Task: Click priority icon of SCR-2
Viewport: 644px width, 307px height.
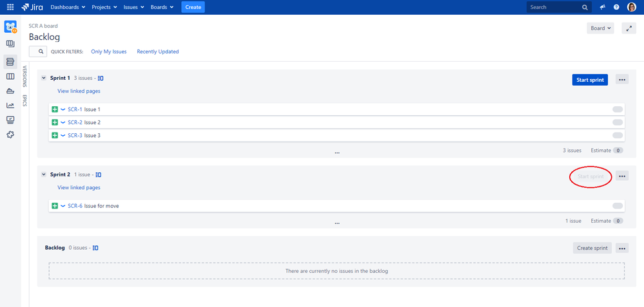Action: pos(63,122)
